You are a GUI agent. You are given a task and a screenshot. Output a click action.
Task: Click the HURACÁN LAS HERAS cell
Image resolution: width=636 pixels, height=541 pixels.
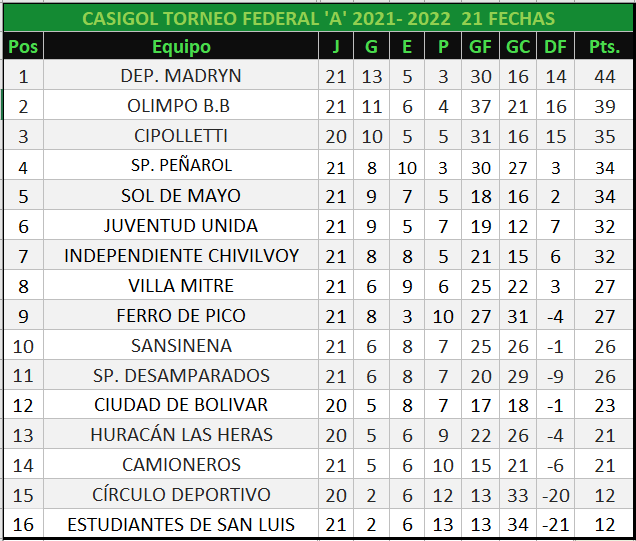click(x=181, y=435)
